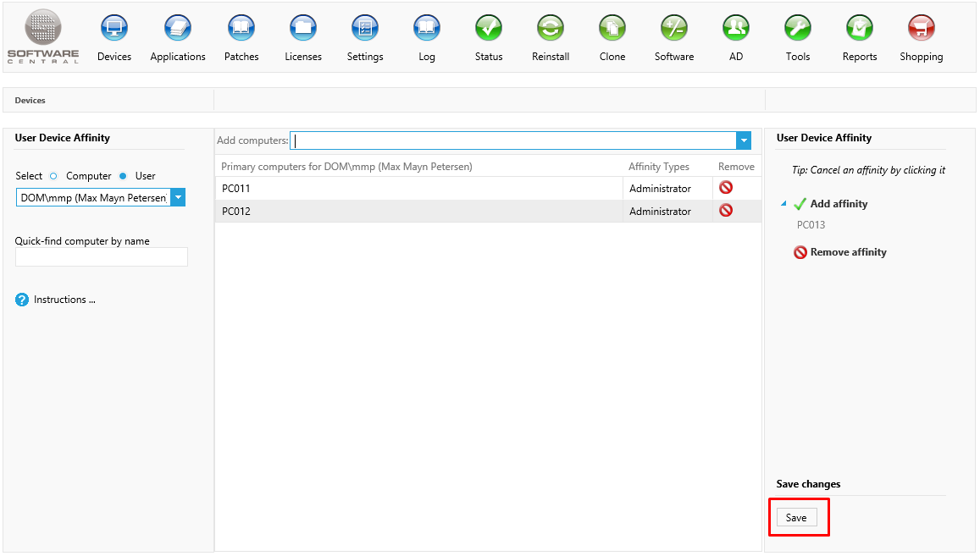Open the Instructions link

(x=64, y=300)
